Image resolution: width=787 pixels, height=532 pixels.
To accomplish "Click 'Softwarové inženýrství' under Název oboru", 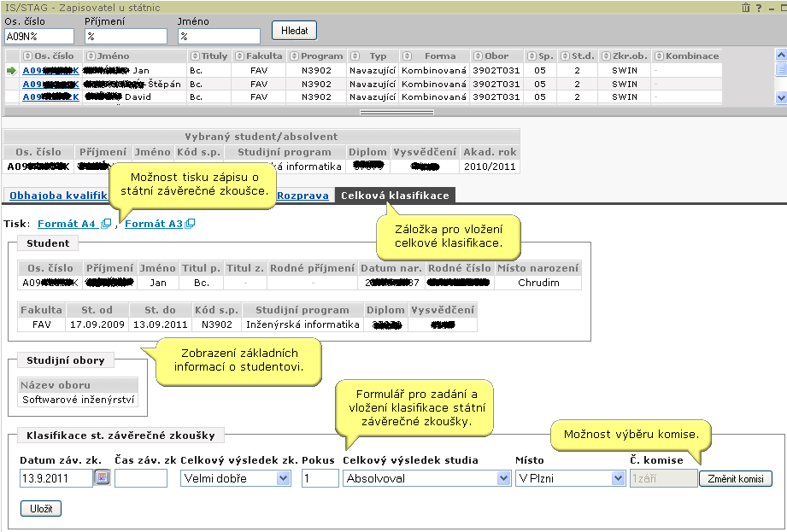I will (x=79, y=400).
